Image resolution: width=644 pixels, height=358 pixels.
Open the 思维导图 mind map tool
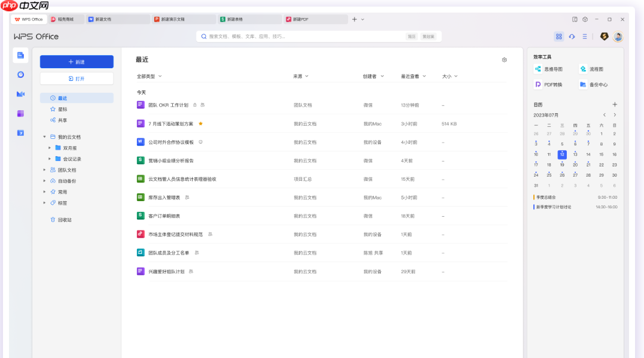(550, 69)
